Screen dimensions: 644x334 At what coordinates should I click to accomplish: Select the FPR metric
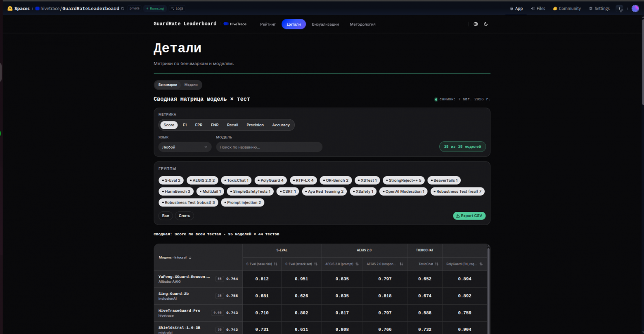[x=199, y=125]
